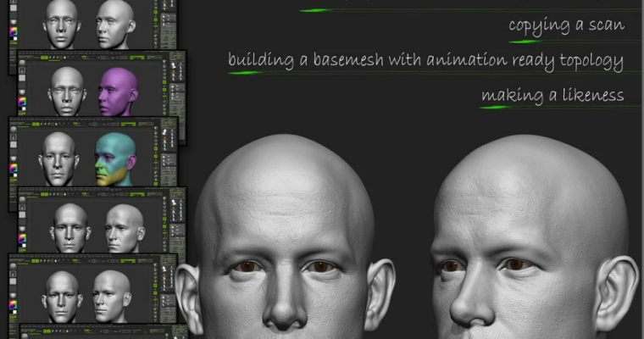This screenshot has width=644, height=339.
Task: Click color picker in purple head thumbnail
Action: [22, 102]
